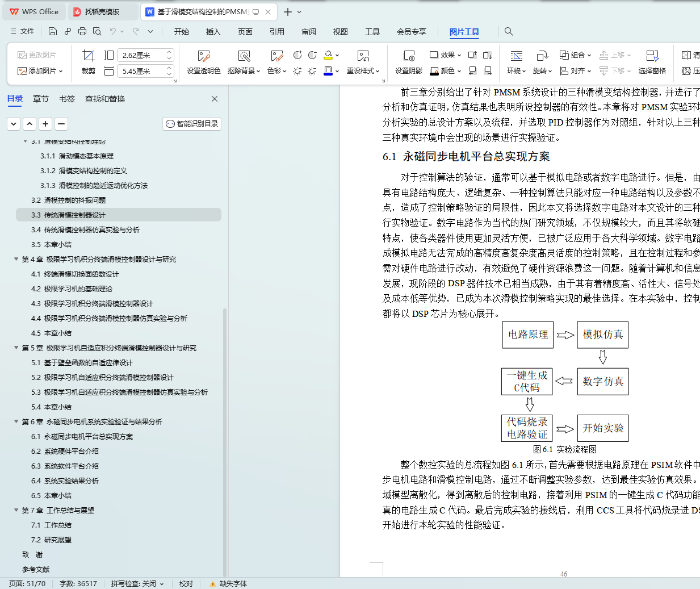Open the 查找和替换 navigation tab
Viewport: 700px width, 589px height.
tap(105, 99)
